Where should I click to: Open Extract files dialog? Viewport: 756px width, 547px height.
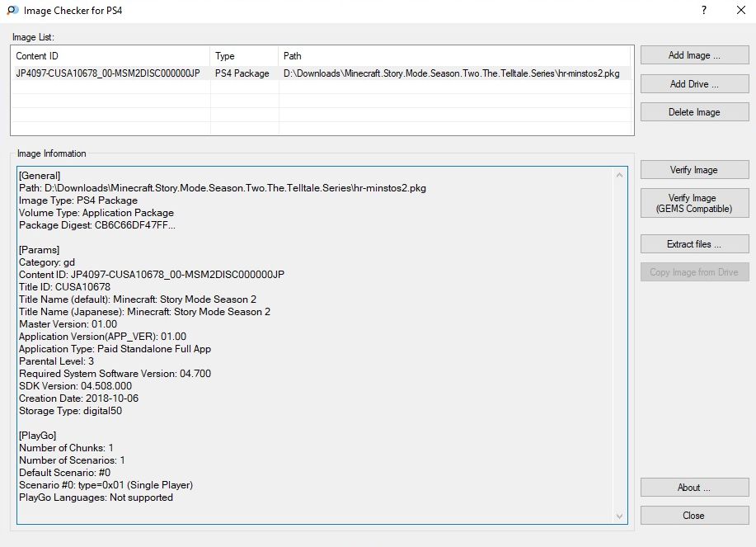point(694,244)
